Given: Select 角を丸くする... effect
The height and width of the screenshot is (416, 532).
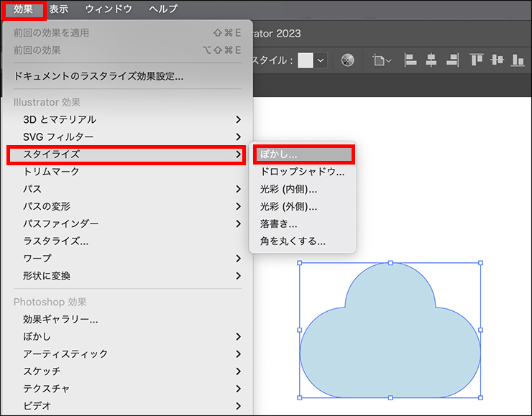Looking at the screenshot, I should tap(293, 241).
